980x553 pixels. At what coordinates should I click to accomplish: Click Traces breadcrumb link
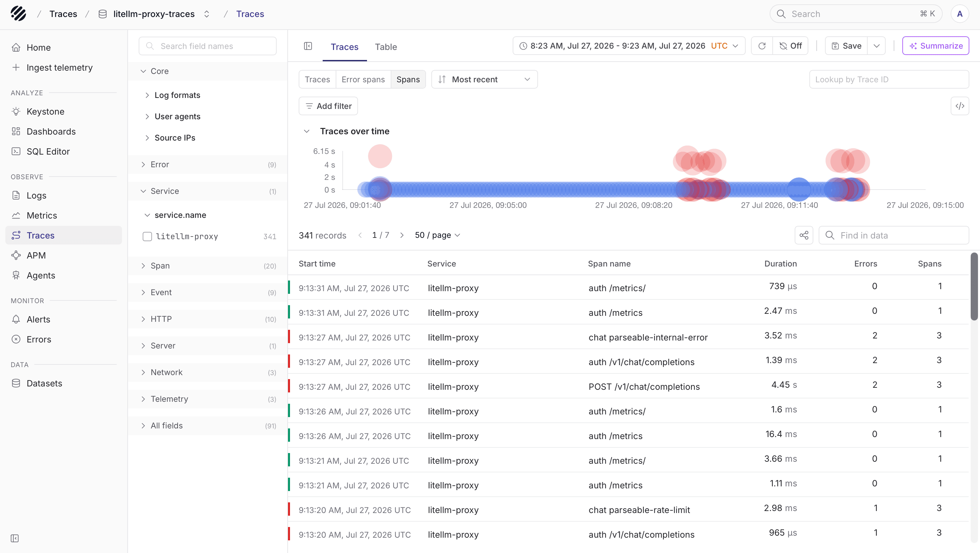[x=63, y=14]
